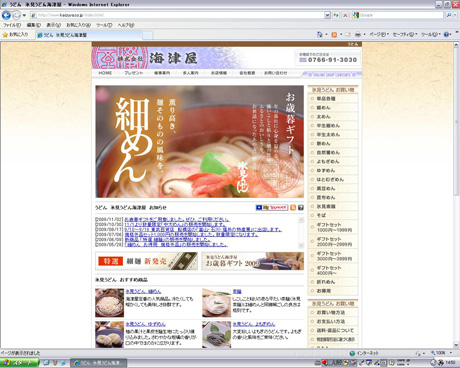Click the printer icon in command bar
Image resolution: width=460 pixels, height=368 pixels.
click(358, 34)
